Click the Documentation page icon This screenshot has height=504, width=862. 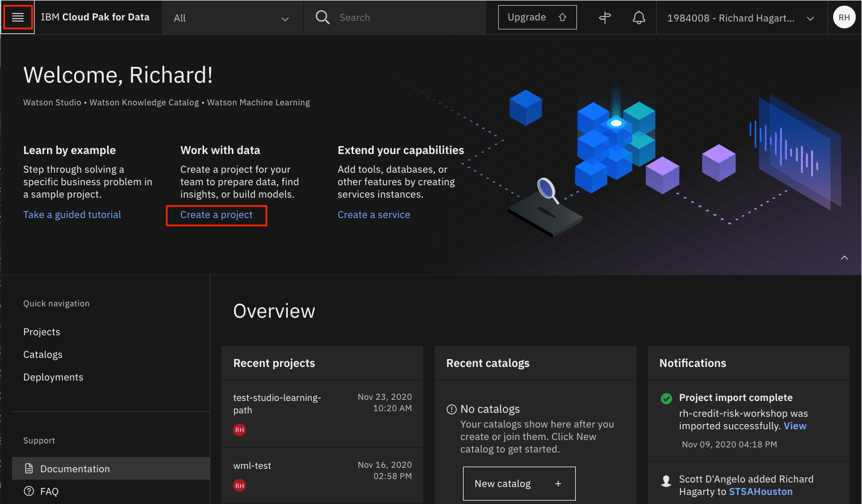point(29,468)
